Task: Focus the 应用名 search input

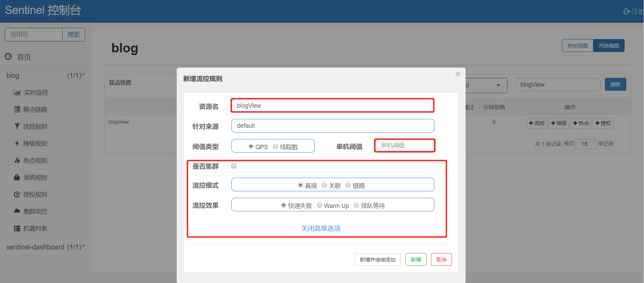Action: (34, 35)
